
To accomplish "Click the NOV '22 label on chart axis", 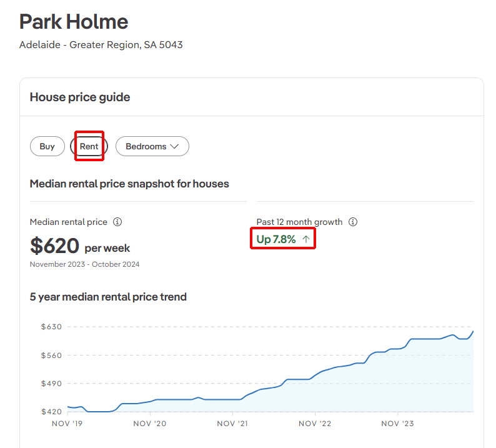I will [315, 424].
